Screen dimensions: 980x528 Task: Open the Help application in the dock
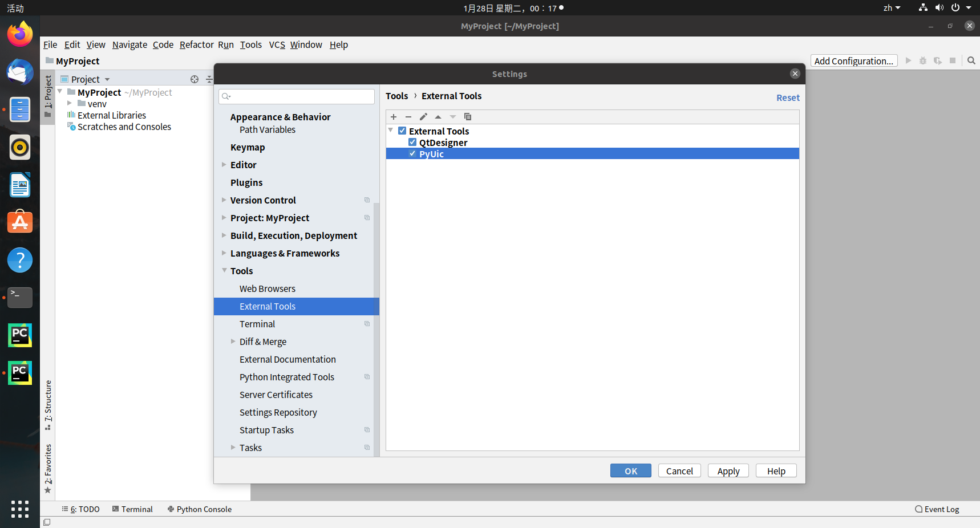pos(20,260)
